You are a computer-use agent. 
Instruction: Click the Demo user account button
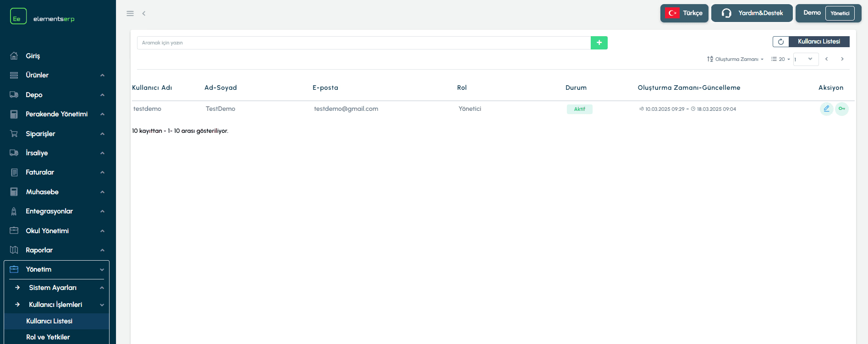tap(828, 13)
